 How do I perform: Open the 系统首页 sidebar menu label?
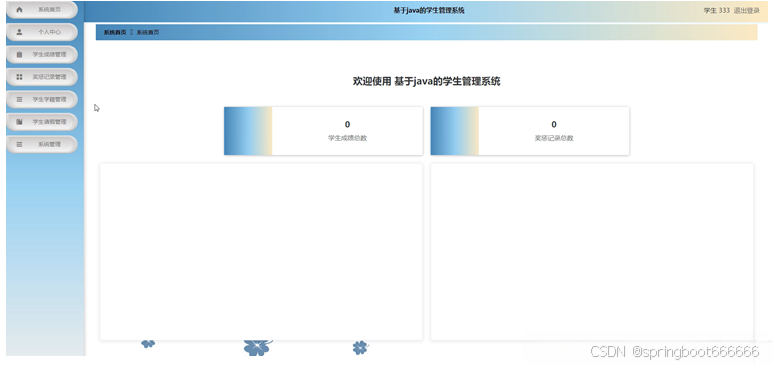49,9
